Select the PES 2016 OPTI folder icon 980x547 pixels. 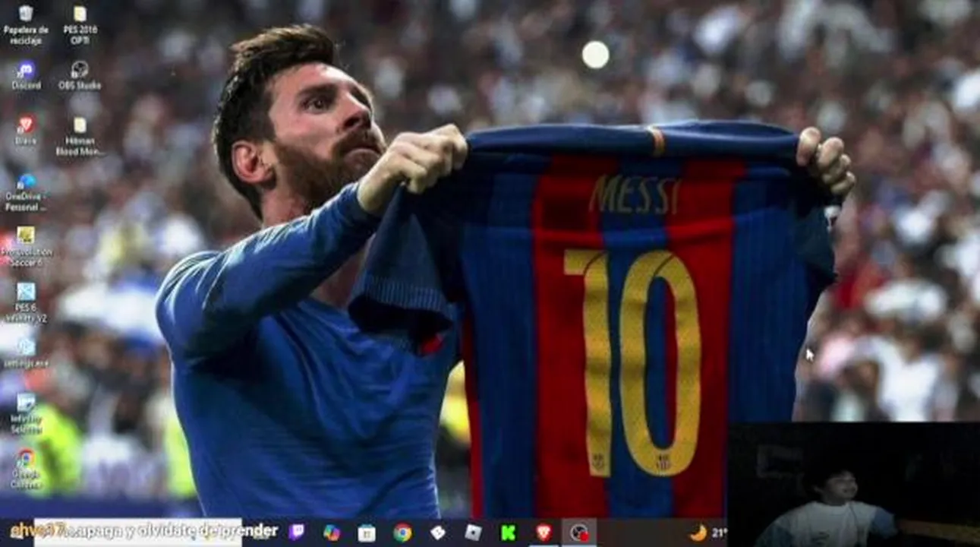80,24
